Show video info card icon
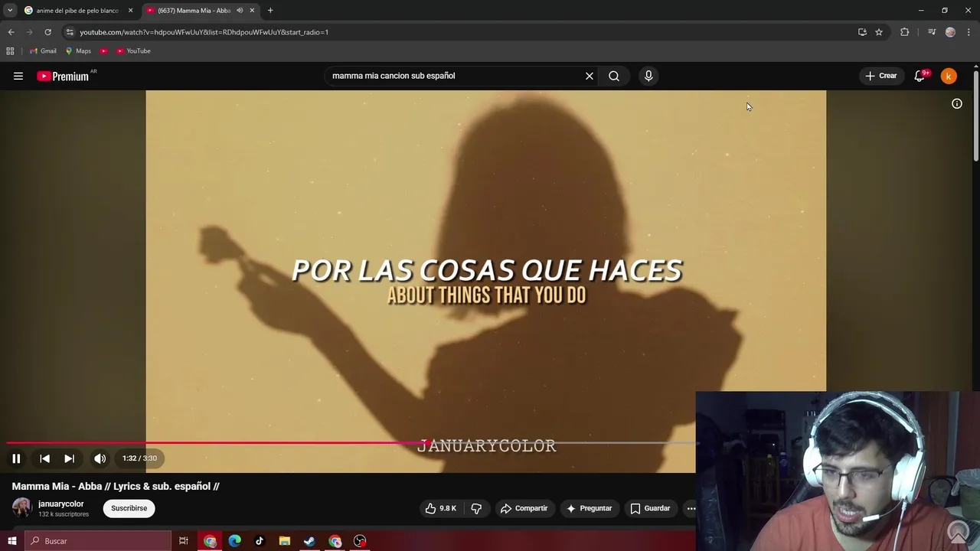This screenshot has width=980, height=551. pyautogui.click(x=957, y=104)
